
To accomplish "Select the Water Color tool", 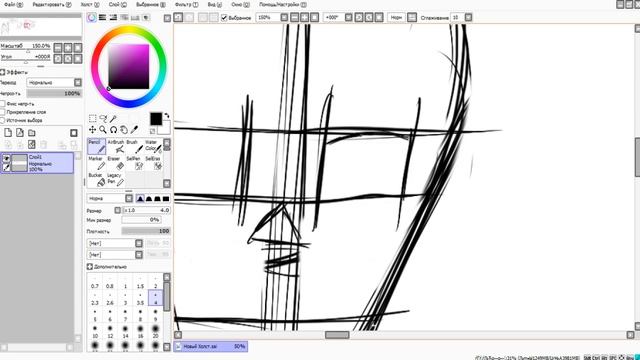I will pos(153,147).
